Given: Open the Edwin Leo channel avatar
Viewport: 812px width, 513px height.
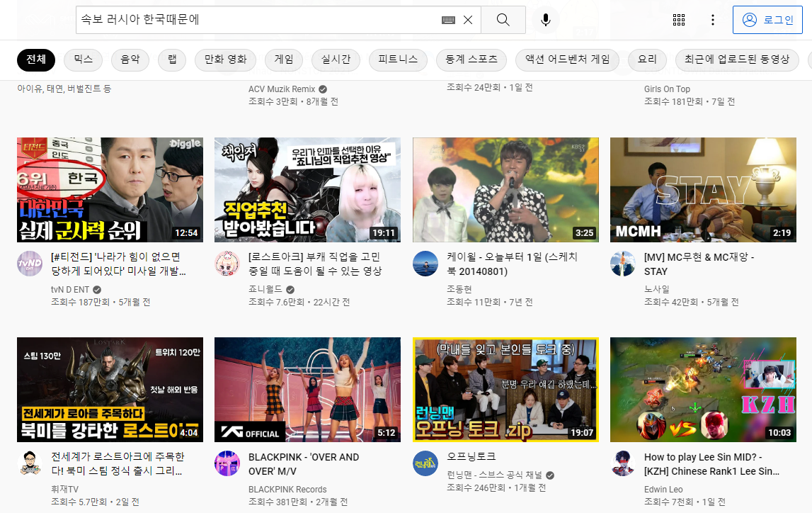Looking at the screenshot, I should coord(623,463).
